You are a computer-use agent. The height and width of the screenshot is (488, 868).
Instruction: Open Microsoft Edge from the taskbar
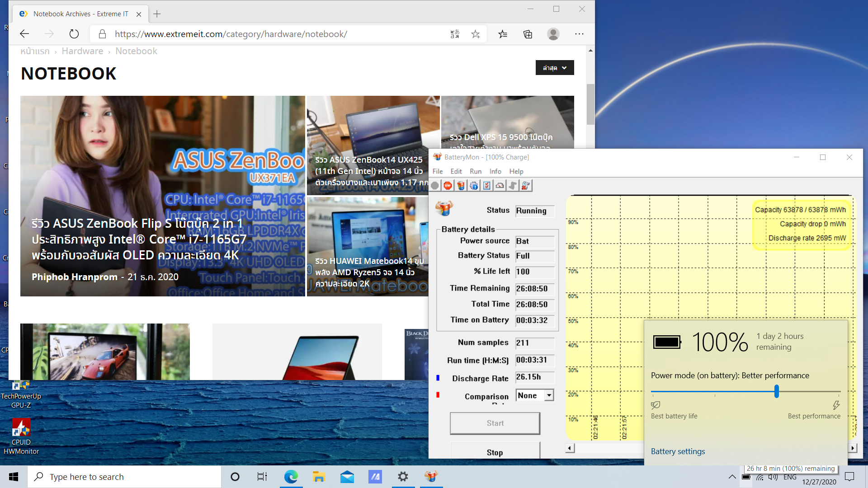coord(291,477)
